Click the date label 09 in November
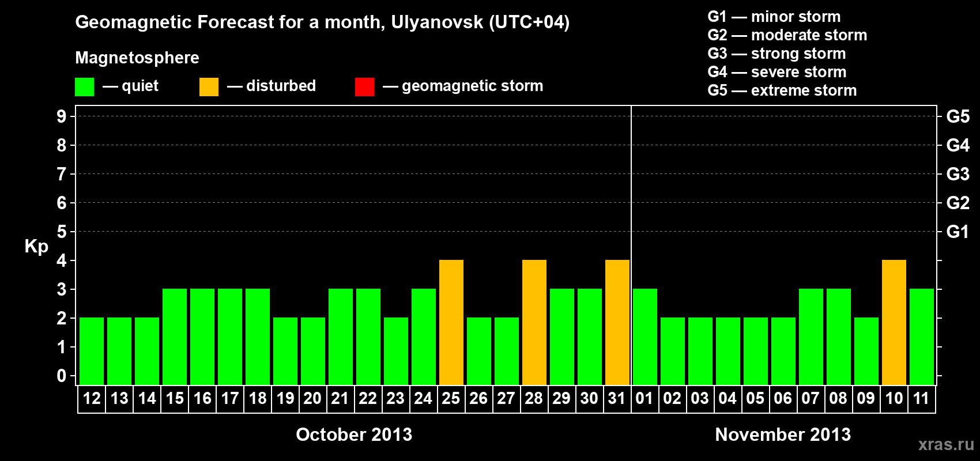Viewport: 980px width, 461px height. click(x=866, y=399)
